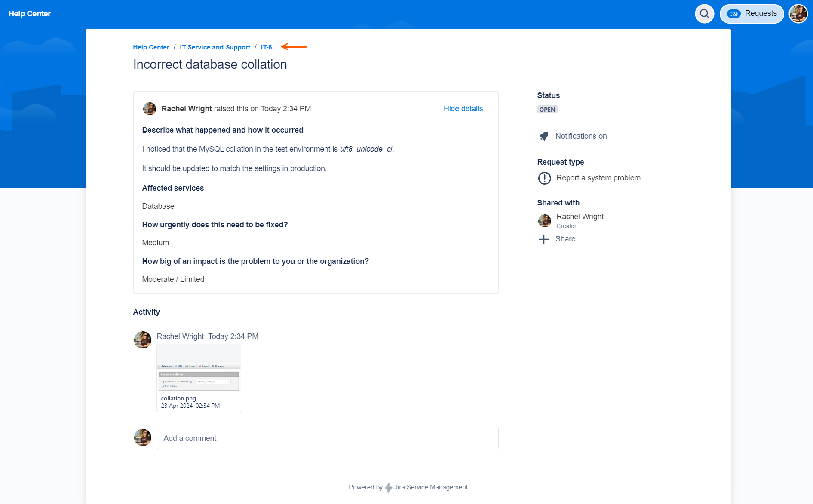Open the search magnifier icon
This screenshot has width=813, height=504.
tap(704, 14)
